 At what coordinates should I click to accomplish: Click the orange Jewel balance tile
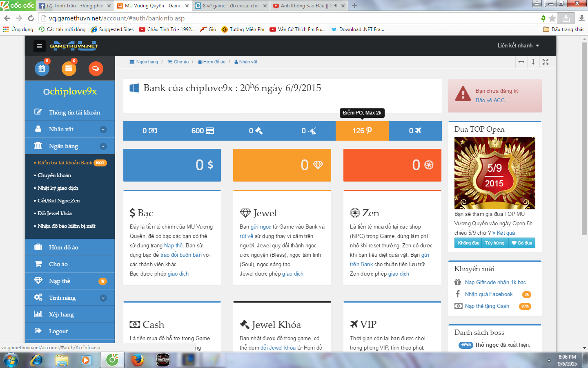click(282, 165)
